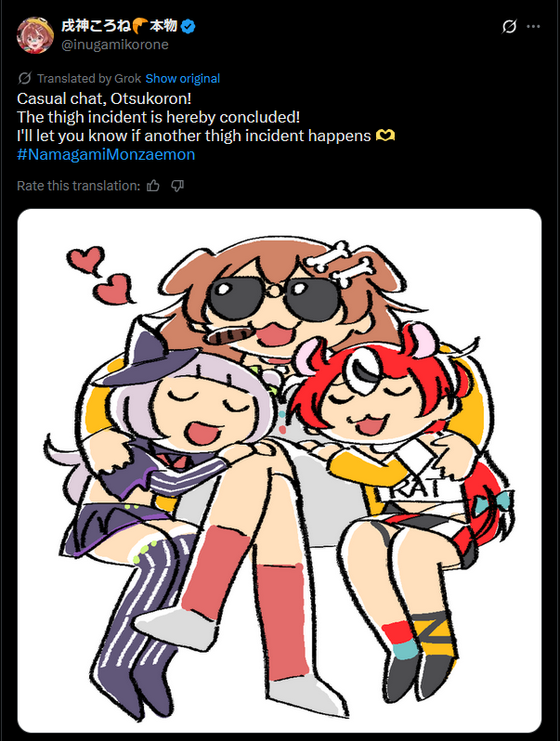The height and width of the screenshot is (741, 560).
Task: Click the Grok logo beside Translated by Grok
Action: [x=24, y=78]
